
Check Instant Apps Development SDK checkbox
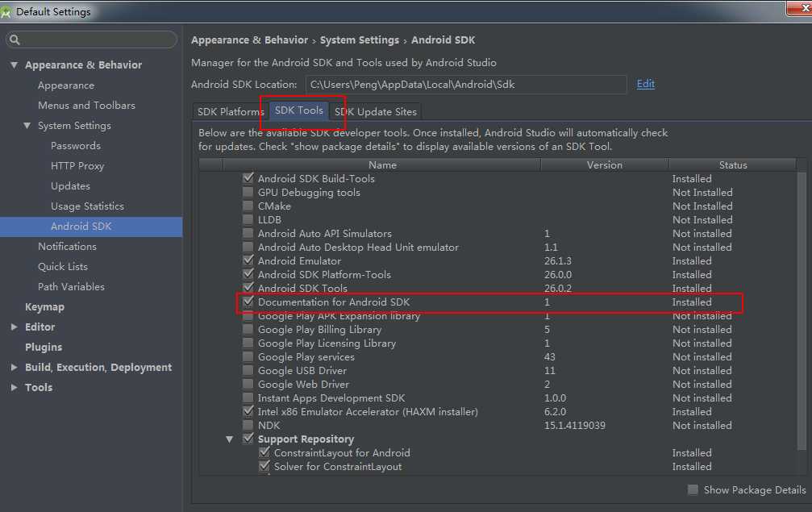point(248,398)
